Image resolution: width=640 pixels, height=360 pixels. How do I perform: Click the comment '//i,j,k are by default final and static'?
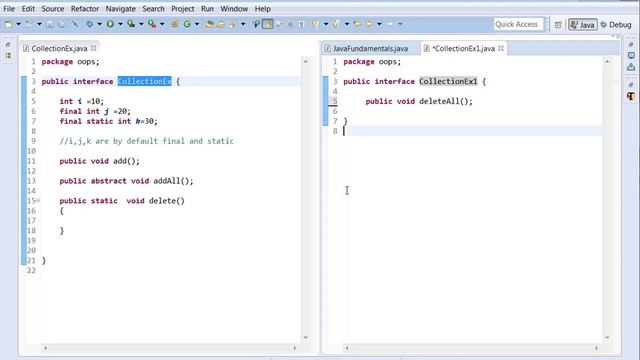(147, 141)
